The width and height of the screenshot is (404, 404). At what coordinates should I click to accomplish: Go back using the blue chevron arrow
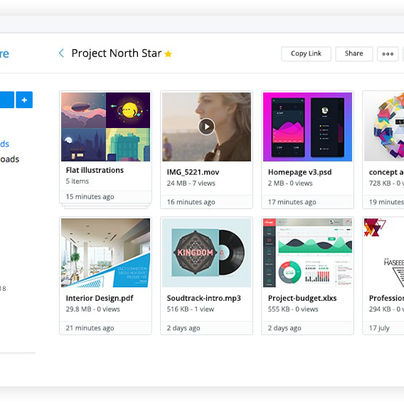(x=61, y=53)
